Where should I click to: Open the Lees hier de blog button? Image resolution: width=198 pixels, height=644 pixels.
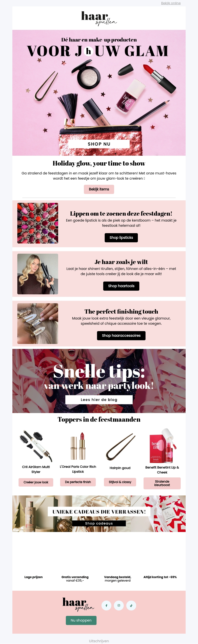click(x=99, y=399)
